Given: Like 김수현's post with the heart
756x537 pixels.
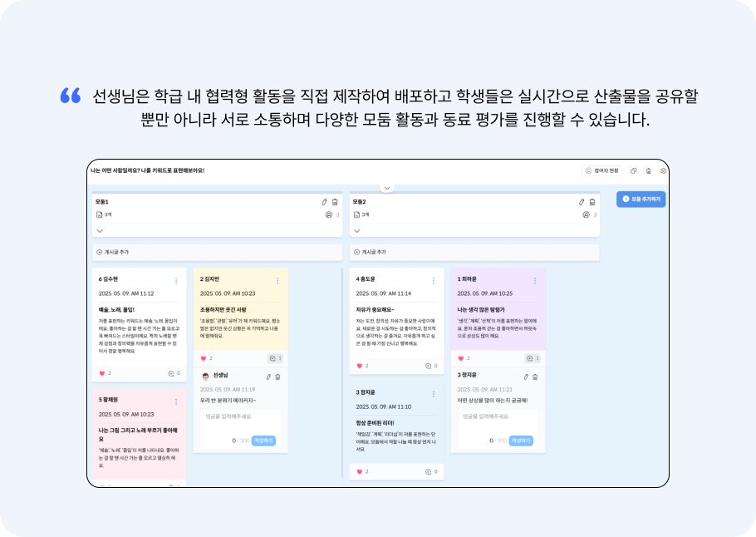Looking at the screenshot, I should [101, 373].
